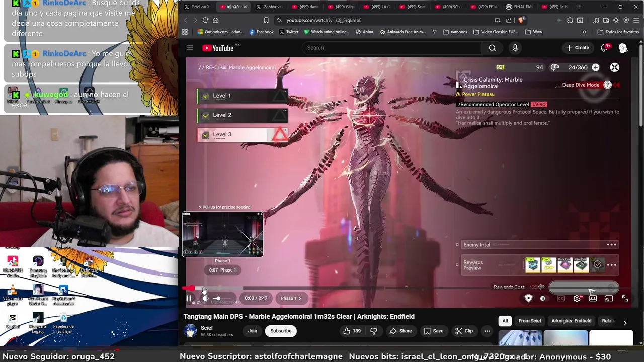This screenshot has width=644, height=362.
Task: Show hidden bookmarks with the chevron
Action: (x=584, y=32)
